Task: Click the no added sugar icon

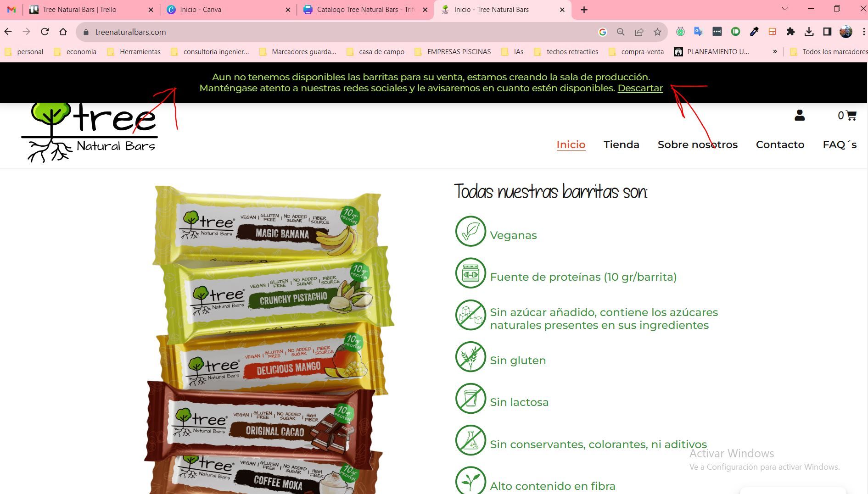Action: pos(470,315)
